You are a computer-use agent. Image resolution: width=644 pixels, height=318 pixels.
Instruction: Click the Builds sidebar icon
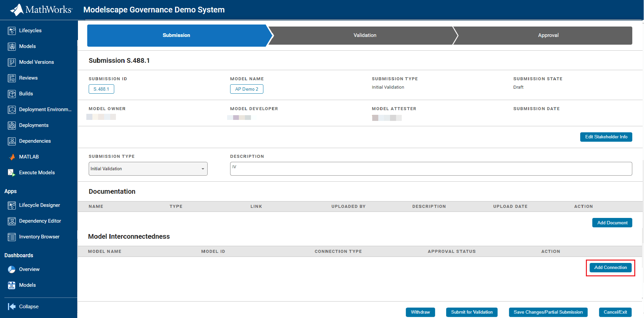tap(26, 94)
